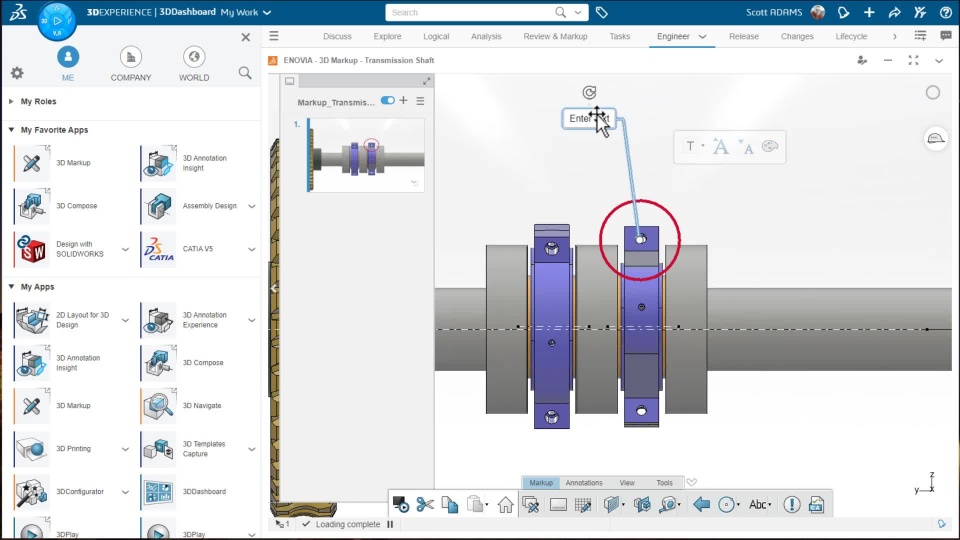960x540 pixels.
Task: Open 3D Markup in My Favorite Apps
Action: tap(32, 163)
